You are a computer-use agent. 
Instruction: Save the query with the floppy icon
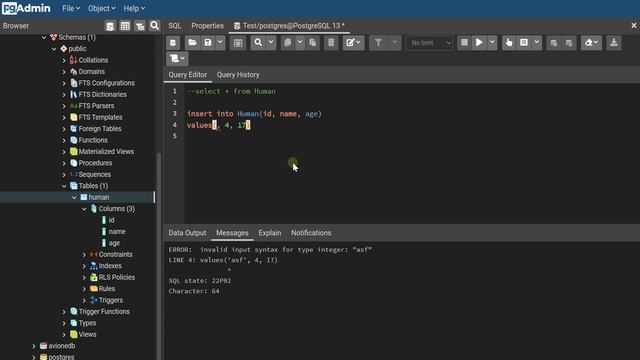(x=208, y=43)
